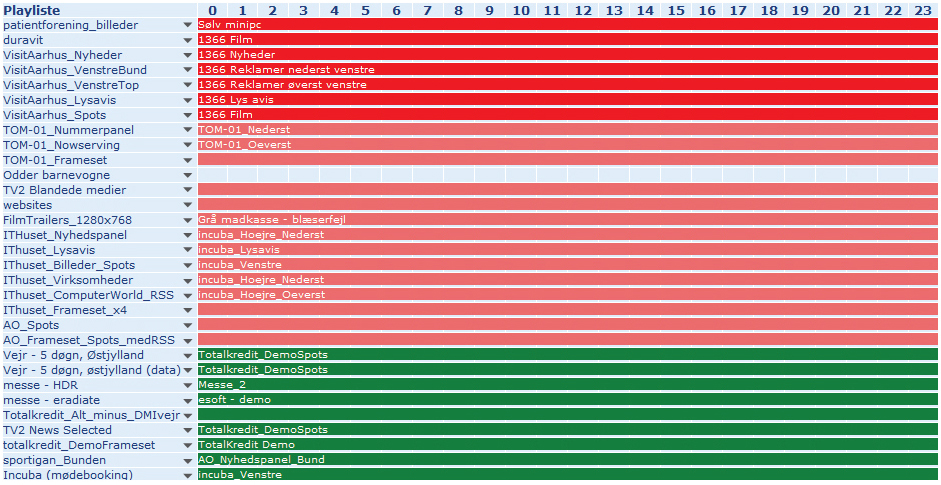Open VisitAarhus_VenstreTop dropdown arrow
The width and height of the screenshot is (941, 485).
point(188,85)
